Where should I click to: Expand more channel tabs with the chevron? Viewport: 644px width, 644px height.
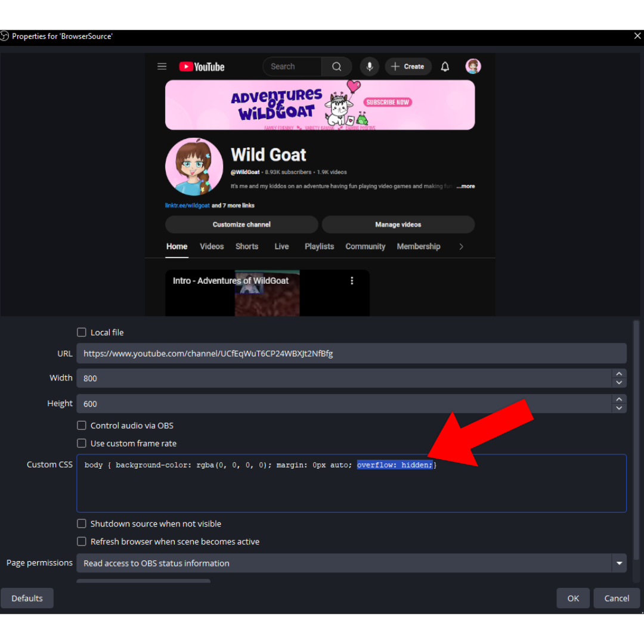click(x=461, y=246)
